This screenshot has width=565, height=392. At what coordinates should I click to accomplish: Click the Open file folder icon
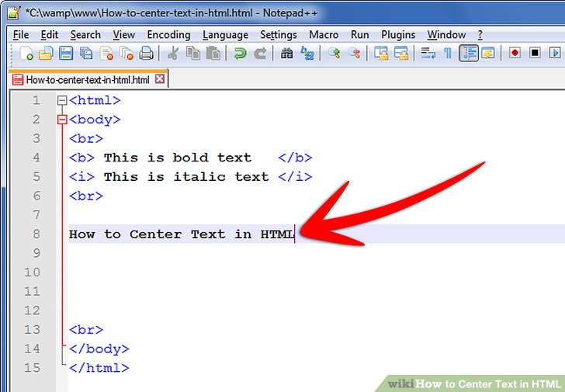tap(46, 54)
